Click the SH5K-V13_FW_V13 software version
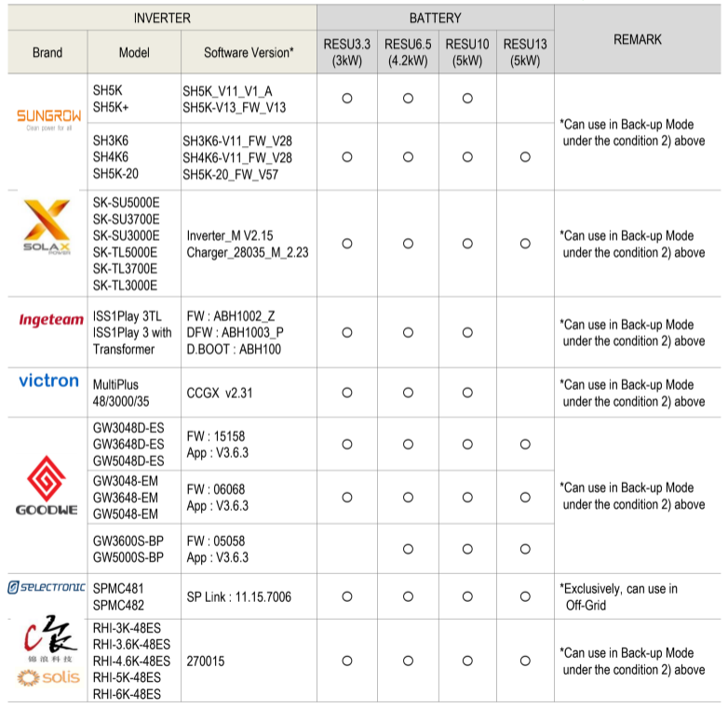The width and height of the screenshot is (728, 708). [x=234, y=108]
